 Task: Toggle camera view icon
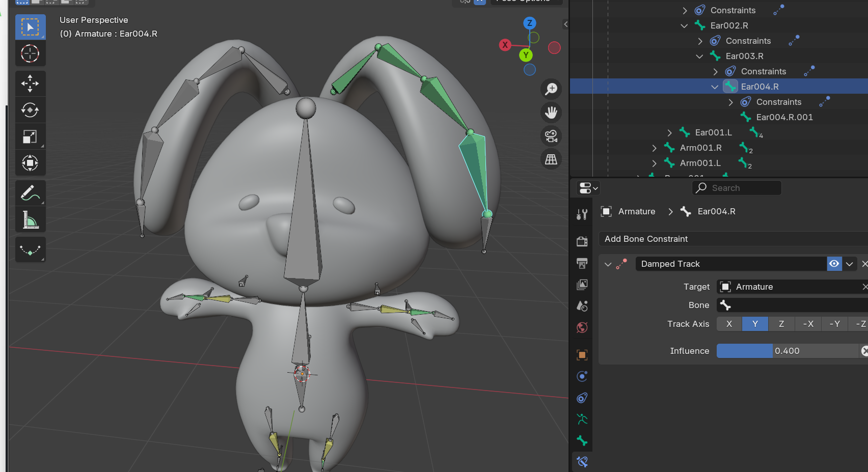pos(551,136)
